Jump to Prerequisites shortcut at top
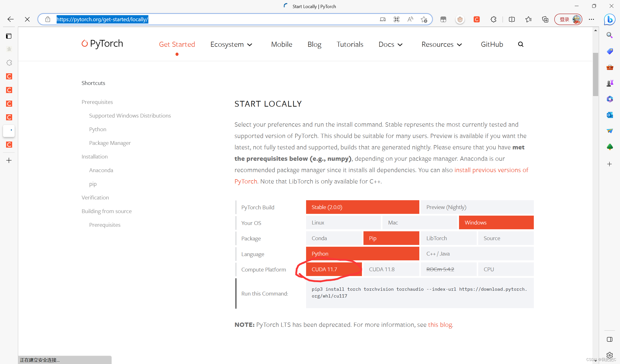The height and width of the screenshot is (364, 620). [x=97, y=102]
